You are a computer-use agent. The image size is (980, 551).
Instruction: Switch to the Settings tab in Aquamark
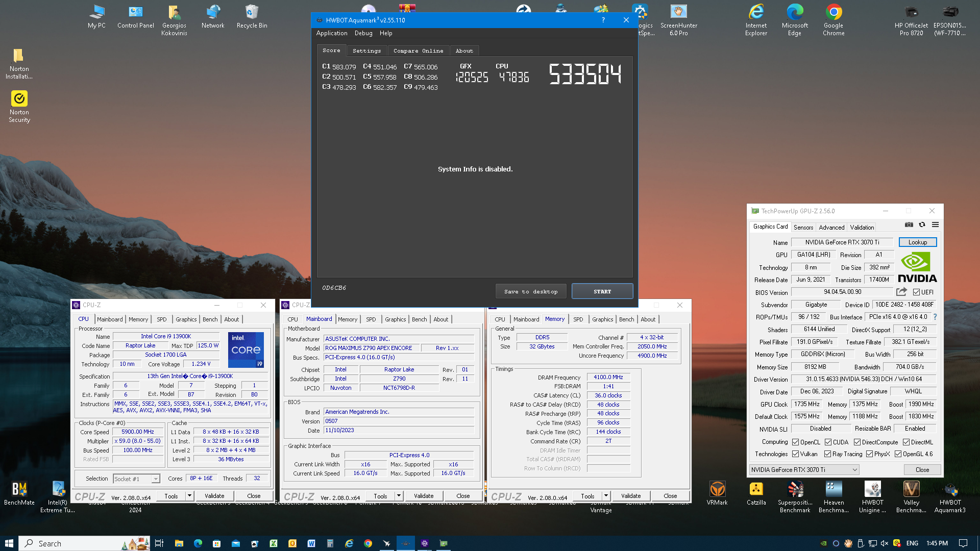pos(366,51)
